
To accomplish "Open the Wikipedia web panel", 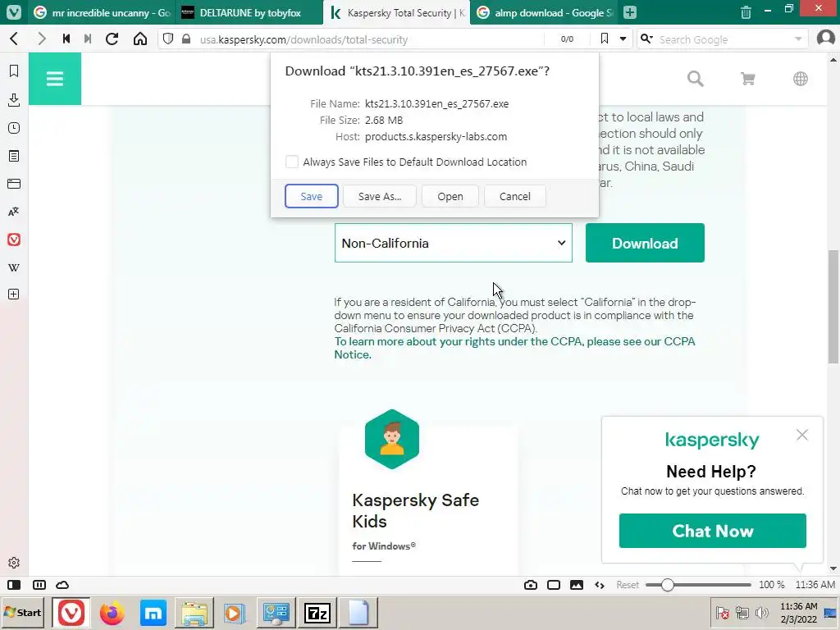I will click(14, 267).
